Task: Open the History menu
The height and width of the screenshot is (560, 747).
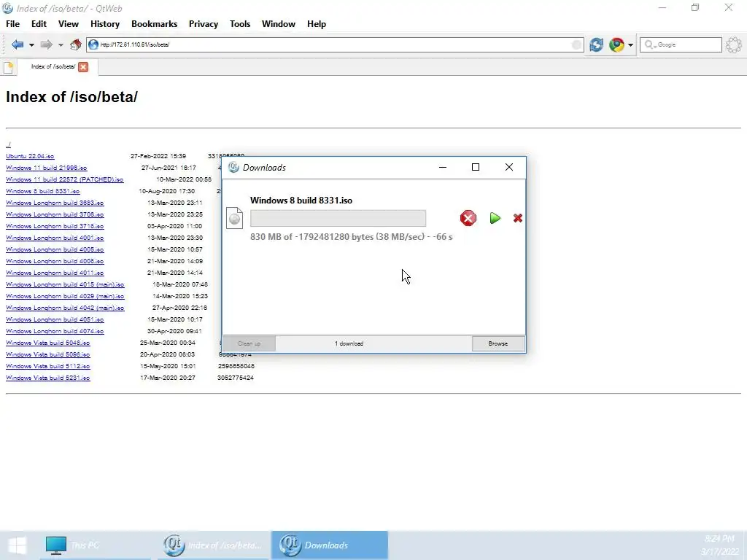Action: point(105,24)
